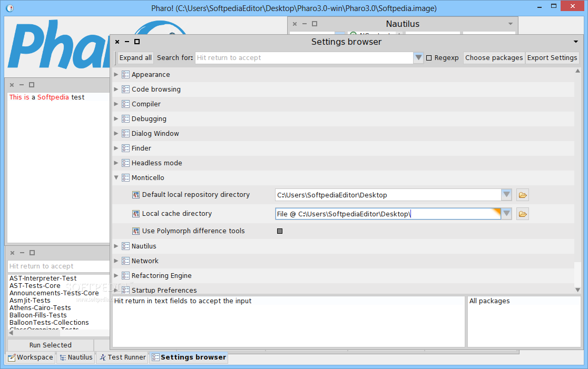Click the Local cache directory text field
588x369 pixels.
388,214
